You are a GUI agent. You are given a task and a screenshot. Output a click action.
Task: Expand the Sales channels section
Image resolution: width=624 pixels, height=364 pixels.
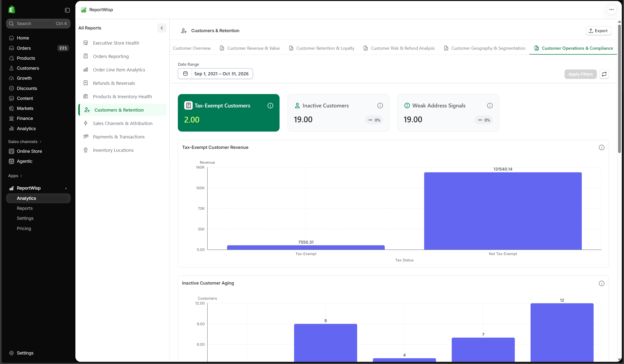pos(25,142)
